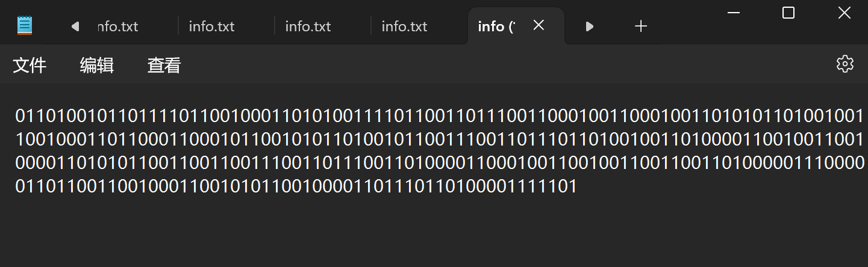Image resolution: width=868 pixels, height=267 pixels.
Task: Close the active "info" tab
Action: tap(539, 25)
